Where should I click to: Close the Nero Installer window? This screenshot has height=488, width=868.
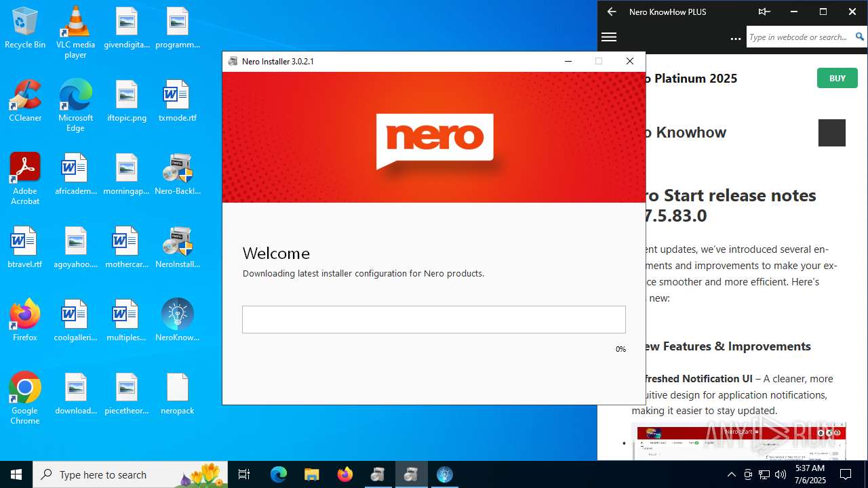tap(630, 61)
